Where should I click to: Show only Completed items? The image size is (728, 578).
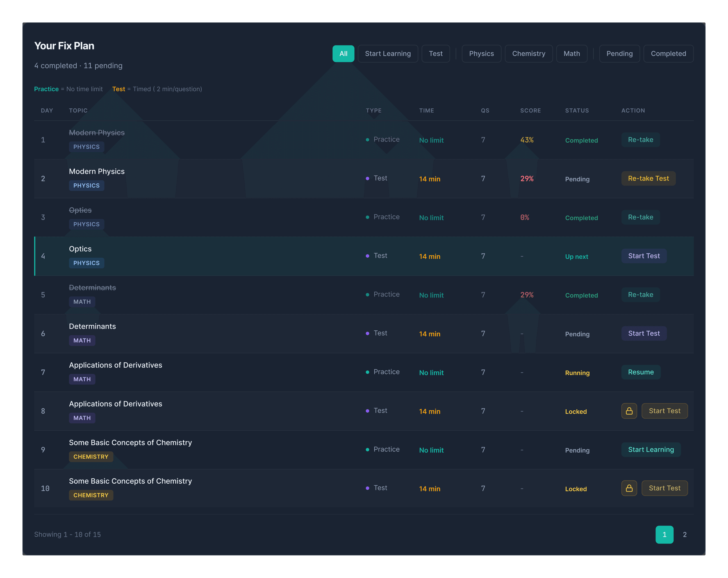click(668, 54)
